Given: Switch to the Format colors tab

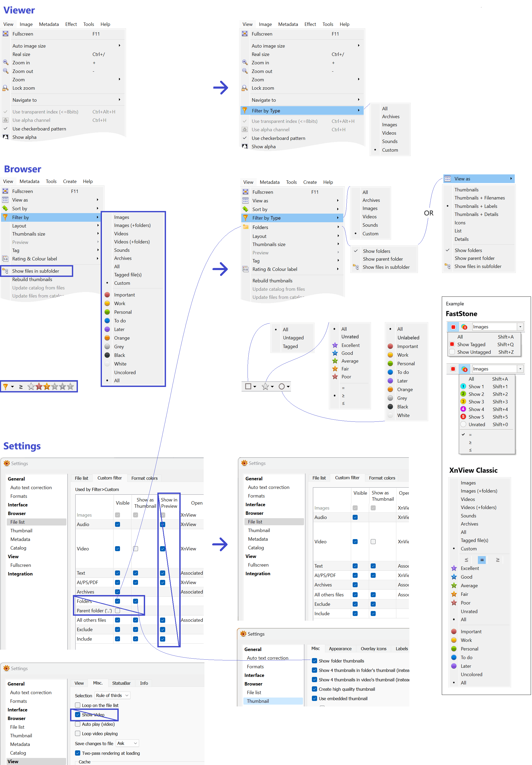Looking at the screenshot, I should (144, 478).
